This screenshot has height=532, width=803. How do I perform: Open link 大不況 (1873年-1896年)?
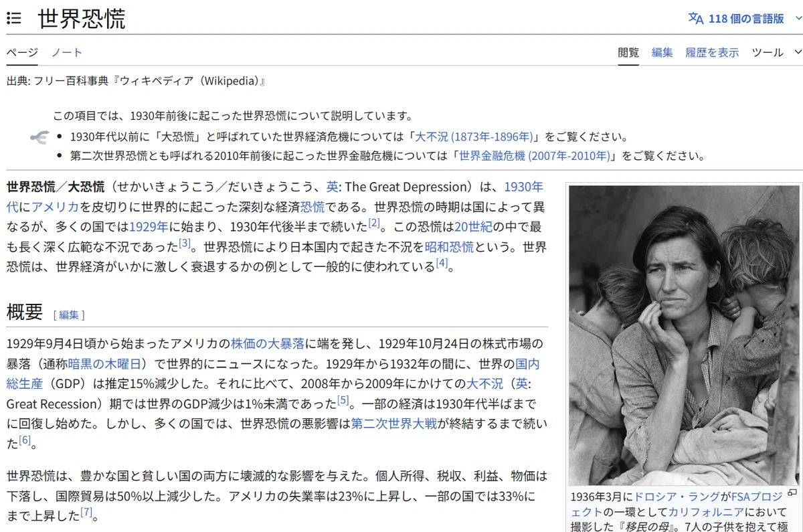click(474, 137)
